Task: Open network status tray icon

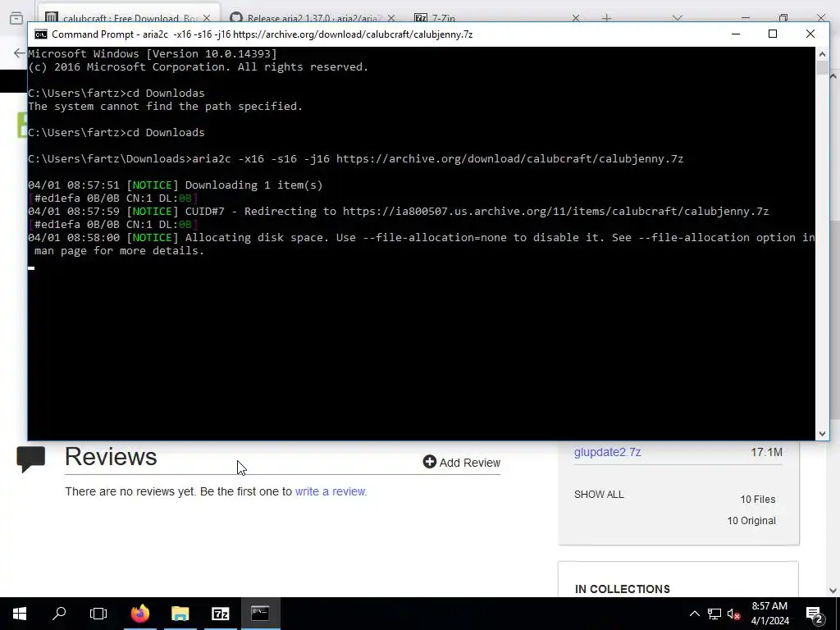Action: tap(714, 614)
